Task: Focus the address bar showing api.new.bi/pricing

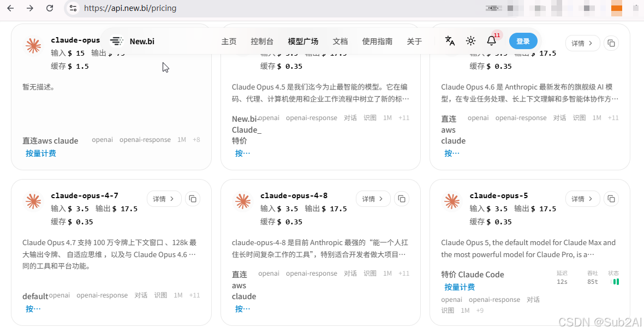Action: [x=130, y=8]
